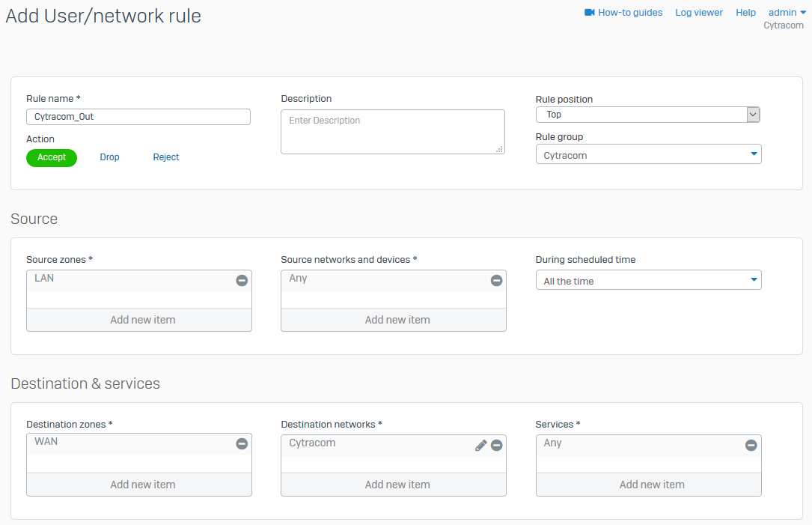Open the Rule group dropdown

(648, 154)
